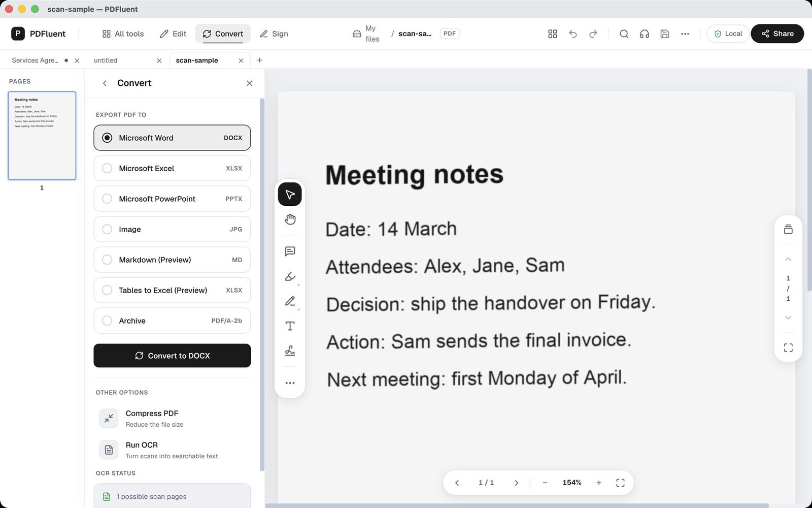Select Markdown (Preview) export option
Image resolution: width=812 pixels, height=508 pixels.
(x=172, y=260)
